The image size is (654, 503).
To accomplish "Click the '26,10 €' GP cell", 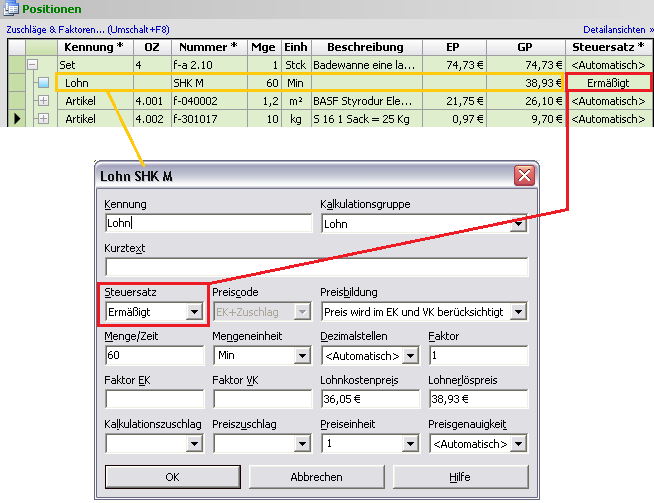I will [526, 101].
